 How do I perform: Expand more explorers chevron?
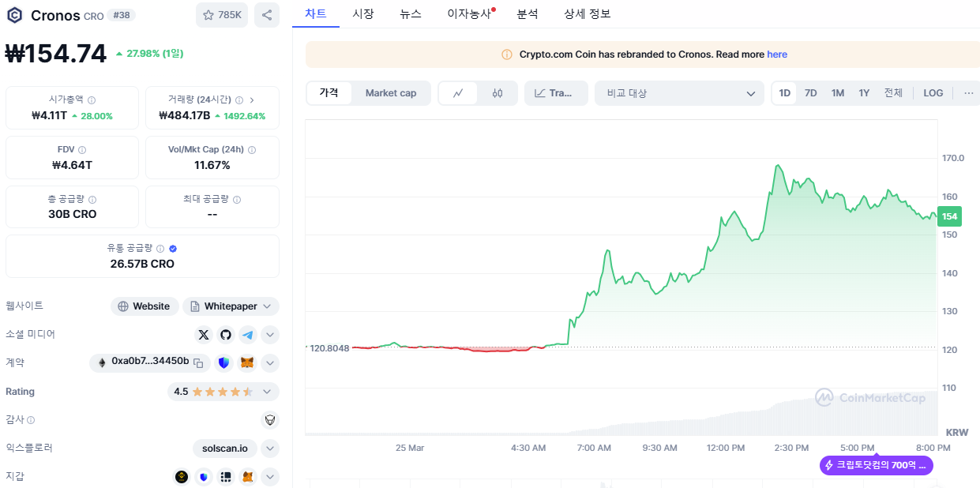[270, 449]
